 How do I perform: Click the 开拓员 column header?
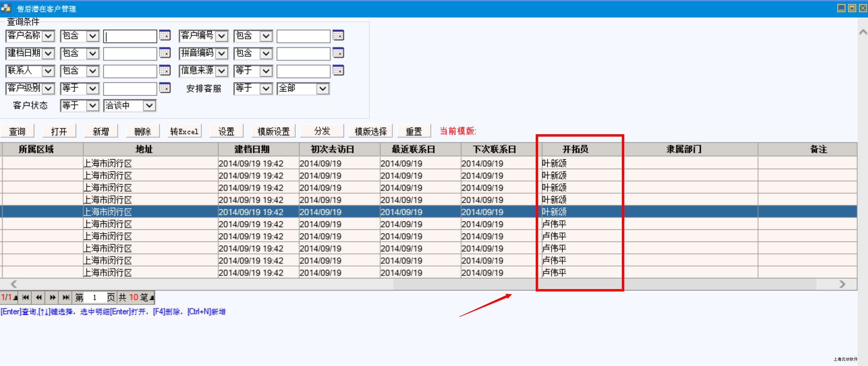[575, 149]
